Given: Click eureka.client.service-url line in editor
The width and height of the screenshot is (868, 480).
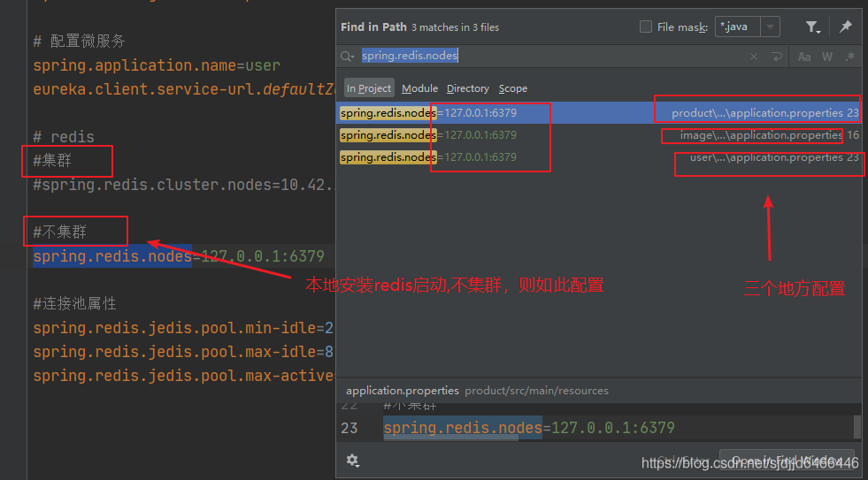Looking at the screenshot, I should click(x=184, y=89).
